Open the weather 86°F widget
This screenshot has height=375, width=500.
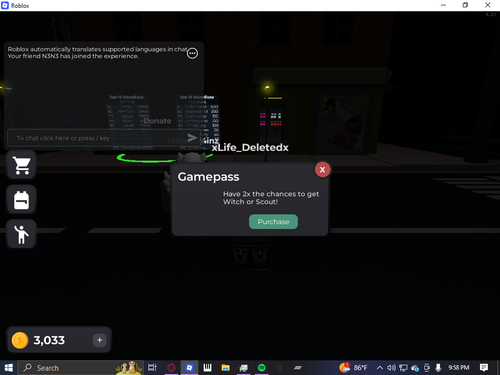[x=353, y=367]
